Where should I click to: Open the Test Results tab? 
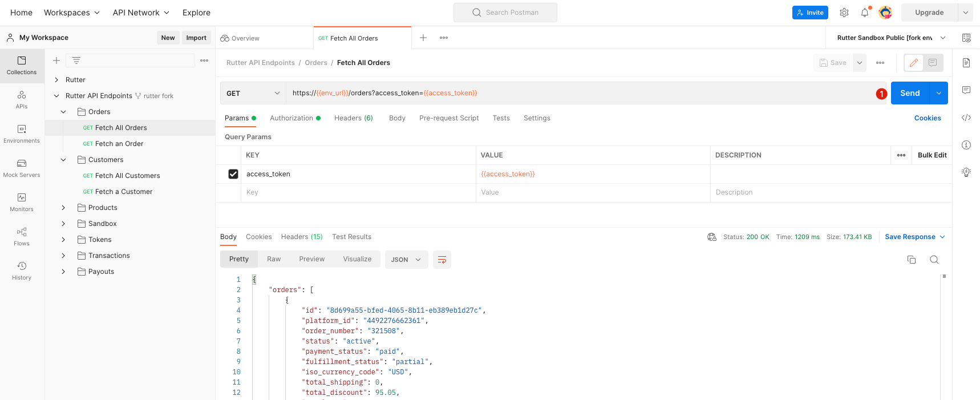pyautogui.click(x=352, y=237)
